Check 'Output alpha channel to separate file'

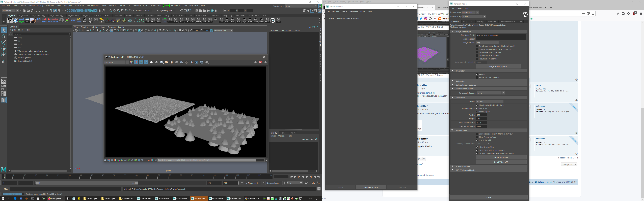(477, 49)
